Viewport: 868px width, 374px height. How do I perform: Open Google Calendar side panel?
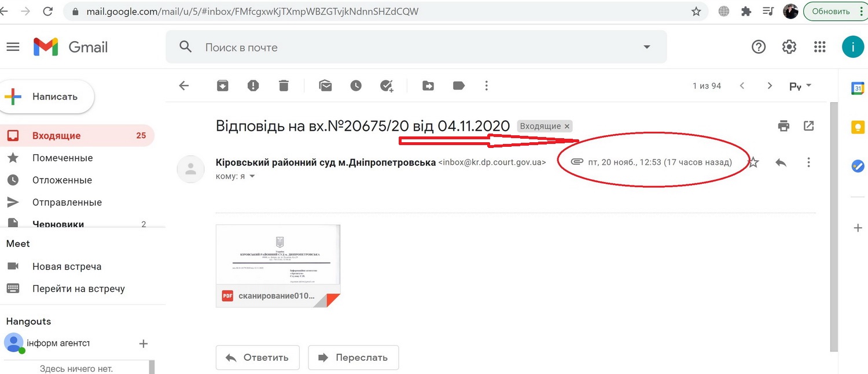tap(858, 88)
